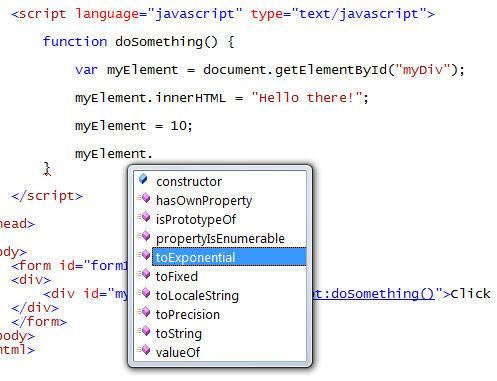Click the method icon beside propertyIsEnumerable

[144, 236]
